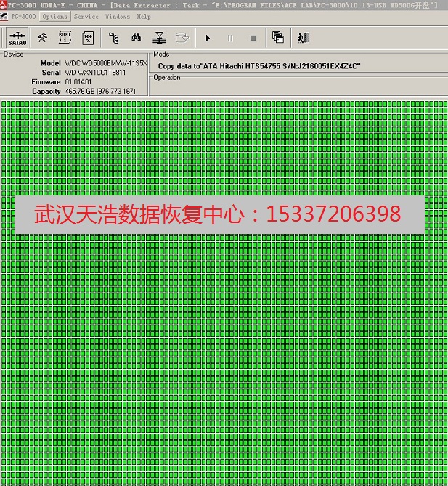Click the drive Model value WDC WD5000BMVW
The width and height of the screenshot is (448, 486).
point(105,63)
